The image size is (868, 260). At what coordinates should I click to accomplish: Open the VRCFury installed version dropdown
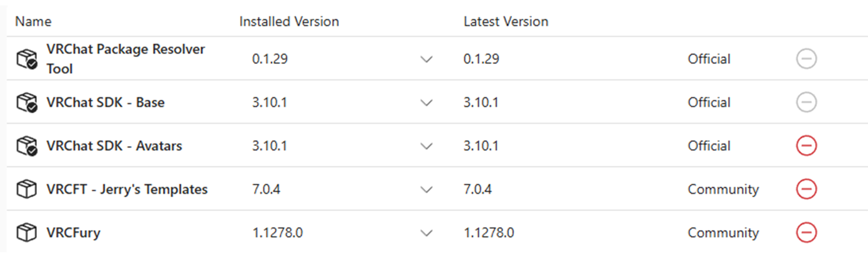click(426, 233)
